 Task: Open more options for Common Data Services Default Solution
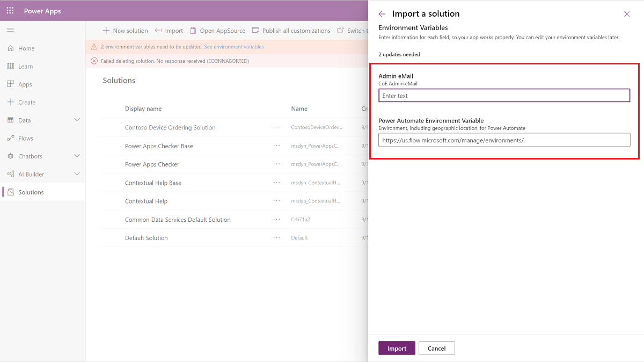pyautogui.click(x=276, y=219)
